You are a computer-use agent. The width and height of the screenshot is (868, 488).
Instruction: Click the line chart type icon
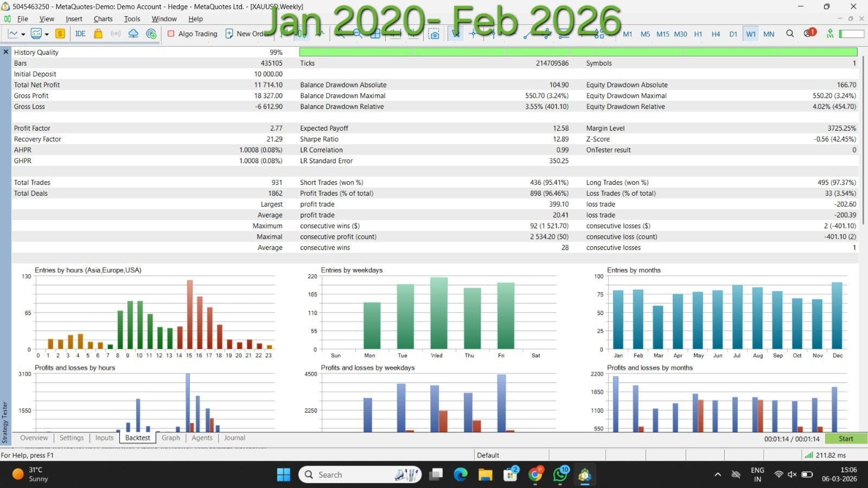13,34
